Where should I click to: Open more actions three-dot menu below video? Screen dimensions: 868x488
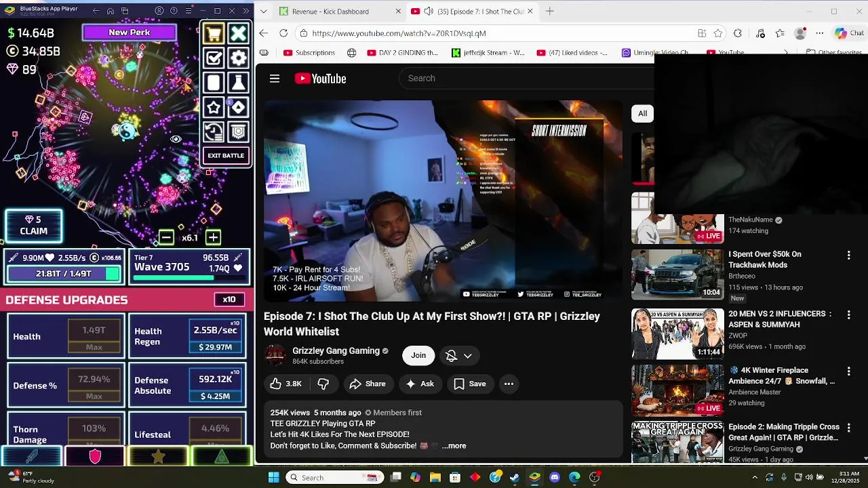point(509,384)
